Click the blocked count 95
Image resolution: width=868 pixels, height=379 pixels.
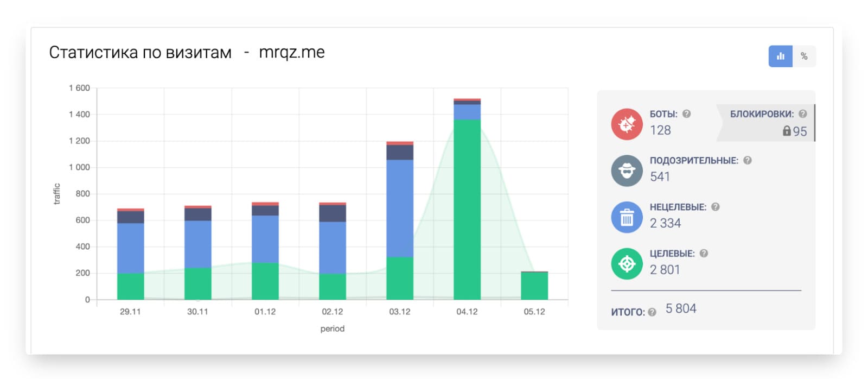pos(800,131)
